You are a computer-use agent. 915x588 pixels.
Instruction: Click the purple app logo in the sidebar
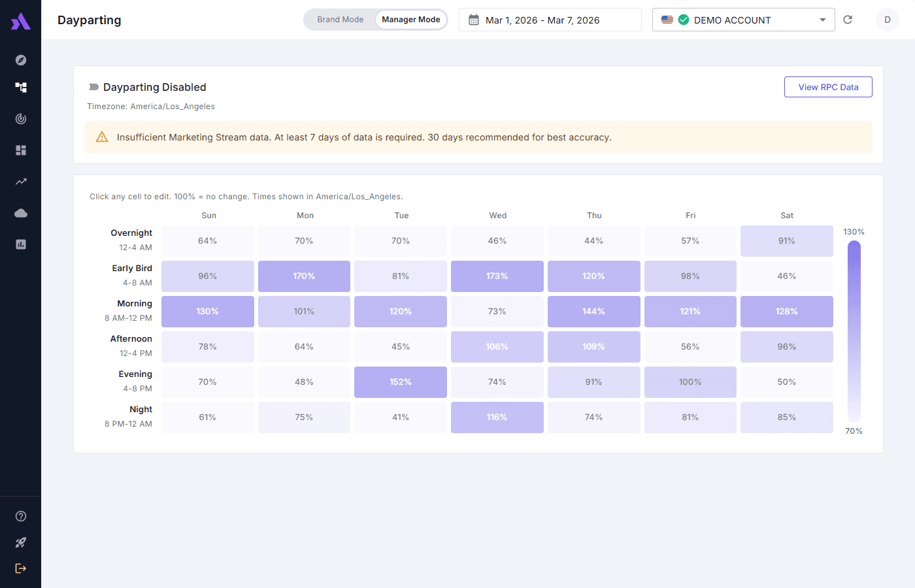(21, 22)
